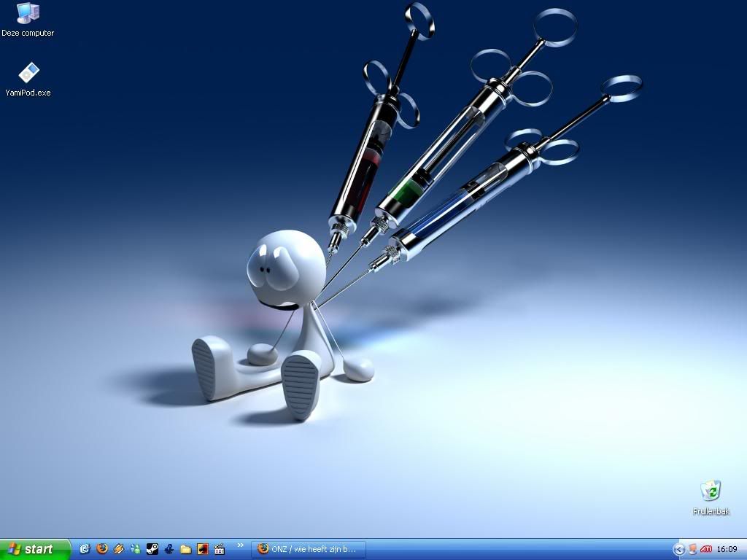
Task: Launch Firefox from the Quick Launch bar
Action: click(x=102, y=549)
